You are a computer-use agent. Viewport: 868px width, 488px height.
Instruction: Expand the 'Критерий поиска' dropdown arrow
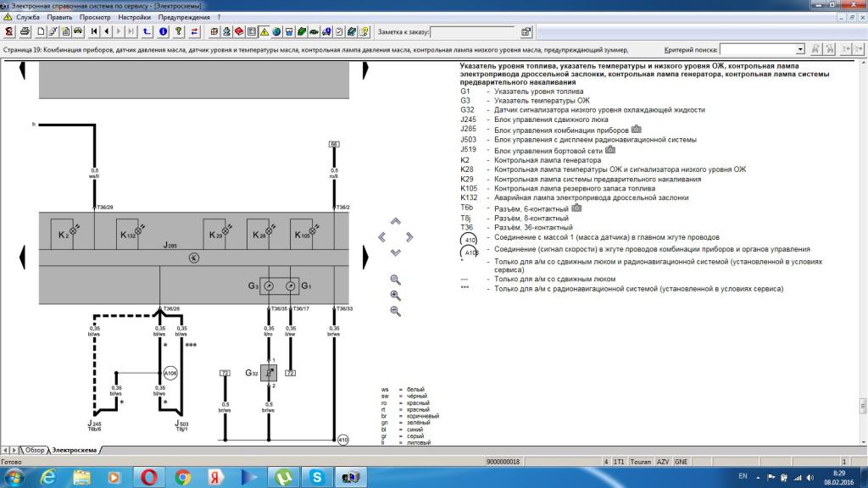[800, 49]
